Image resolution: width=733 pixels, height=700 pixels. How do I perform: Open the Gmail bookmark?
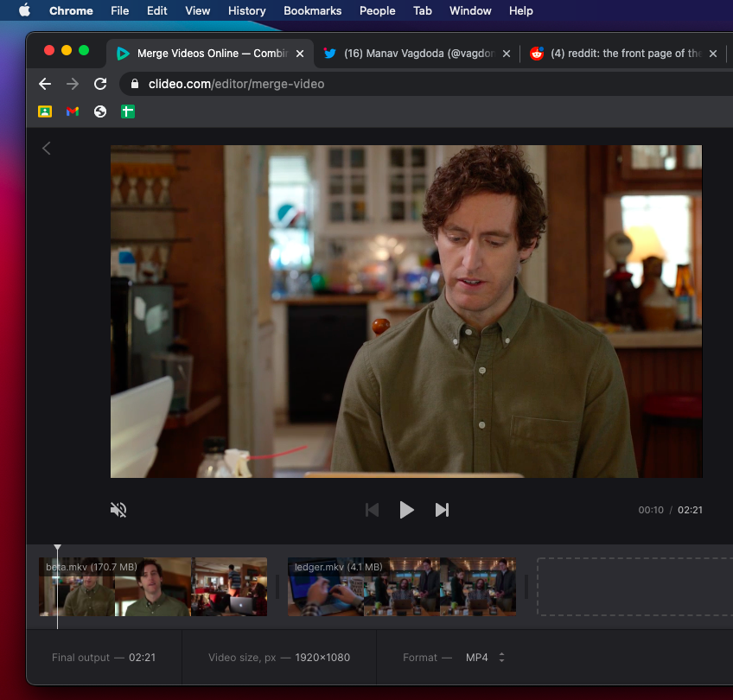tap(73, 111)
